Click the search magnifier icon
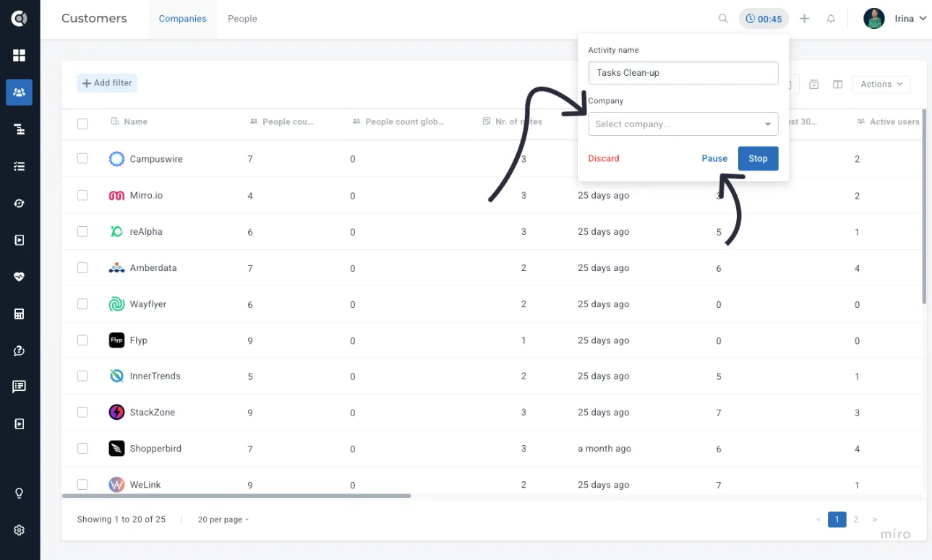932x560 pixels. [723, 19]
